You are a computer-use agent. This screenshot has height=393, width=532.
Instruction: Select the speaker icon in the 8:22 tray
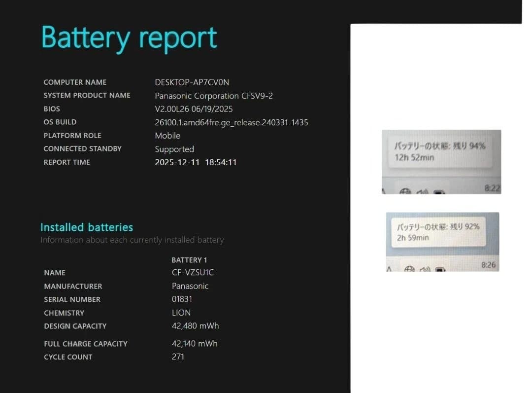(x=421, y=191)
